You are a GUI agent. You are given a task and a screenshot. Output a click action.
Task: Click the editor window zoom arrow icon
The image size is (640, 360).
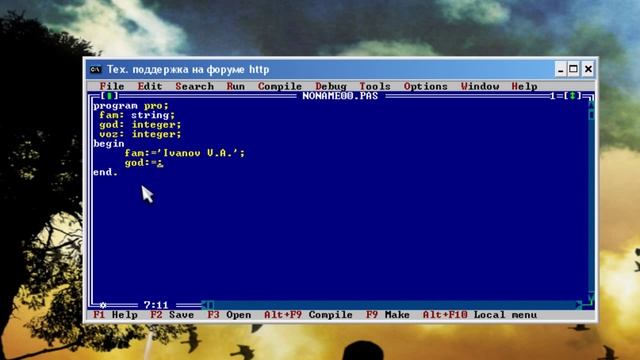pyautogui.click(x=572, y=96)
